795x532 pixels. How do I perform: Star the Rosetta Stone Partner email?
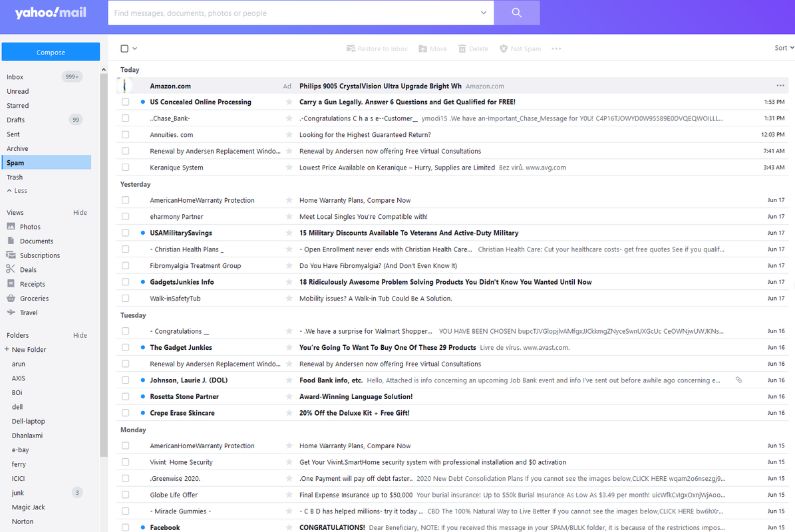(289, 397)
